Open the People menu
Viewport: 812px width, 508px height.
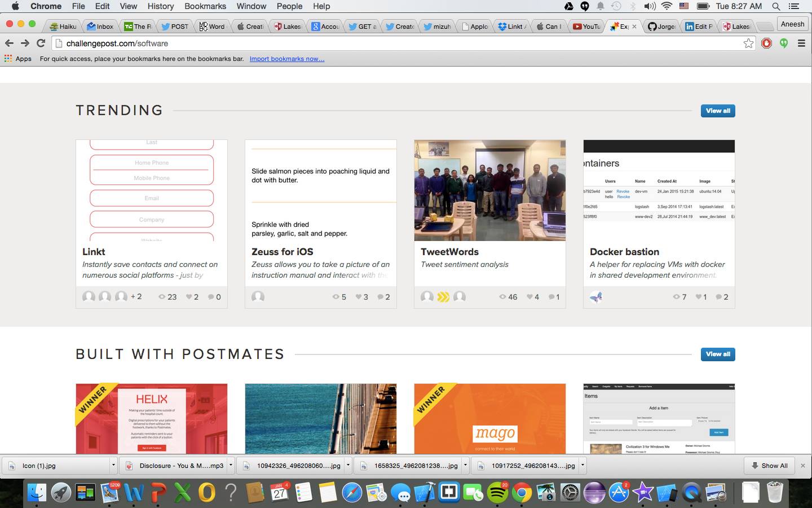point(289,6)
